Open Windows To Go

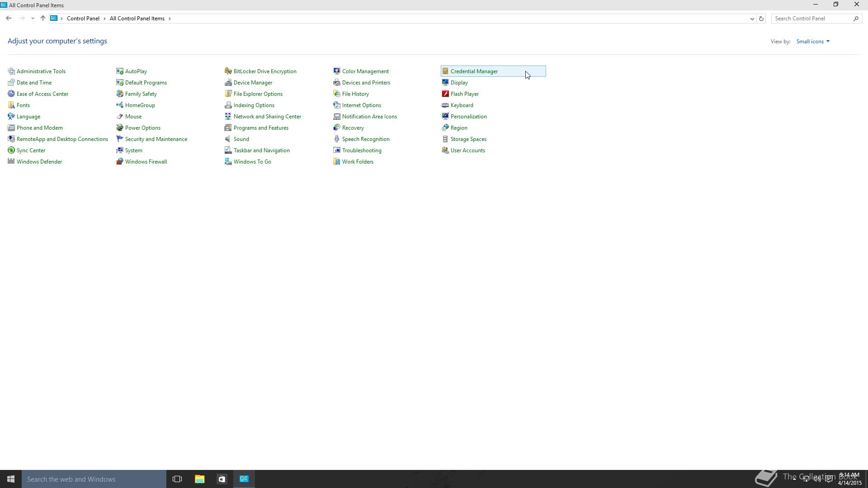pyautogui.click(x=252, y=162)
